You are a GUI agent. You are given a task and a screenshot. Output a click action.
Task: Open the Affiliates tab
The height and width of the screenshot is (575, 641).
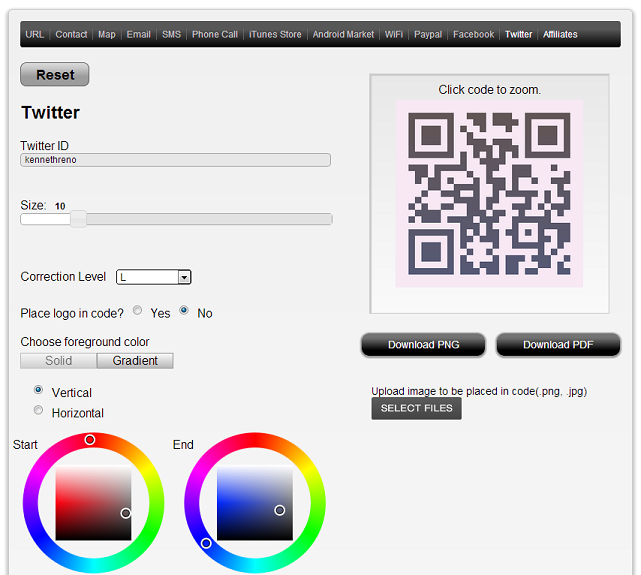point(560,34)
